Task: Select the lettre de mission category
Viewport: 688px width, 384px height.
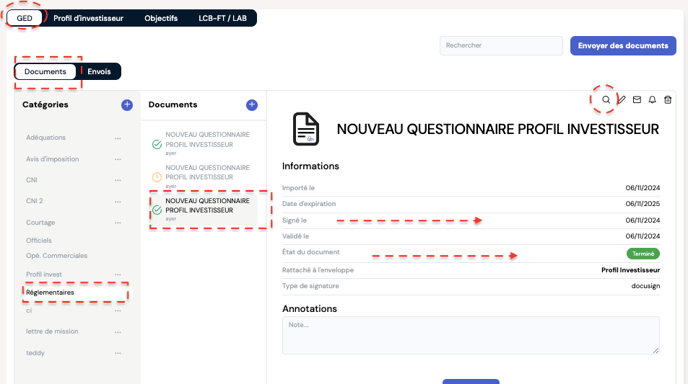Action: 52,331
